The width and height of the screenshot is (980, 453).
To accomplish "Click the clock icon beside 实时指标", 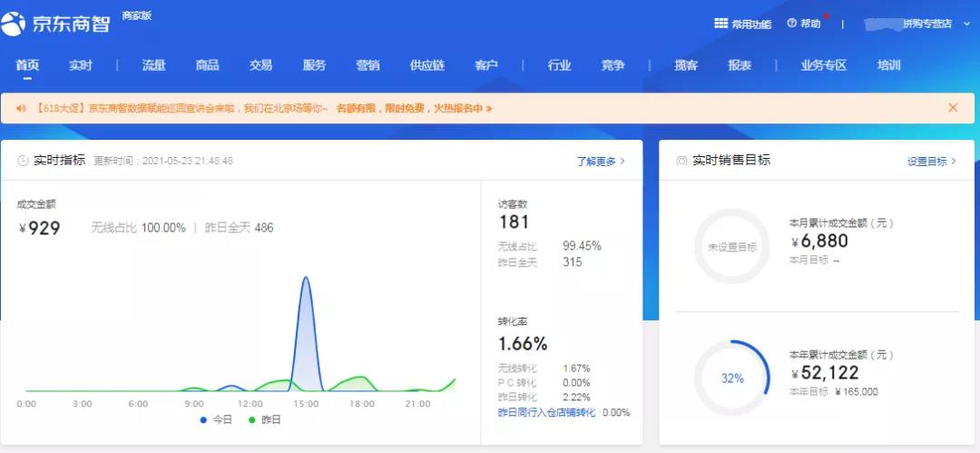I will tap(23, 161).
